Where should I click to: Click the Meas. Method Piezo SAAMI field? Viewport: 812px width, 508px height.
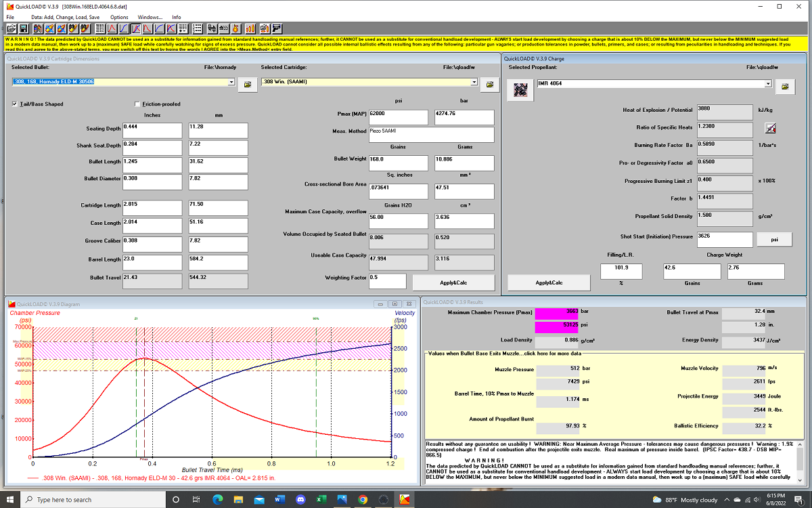[431, 133]
